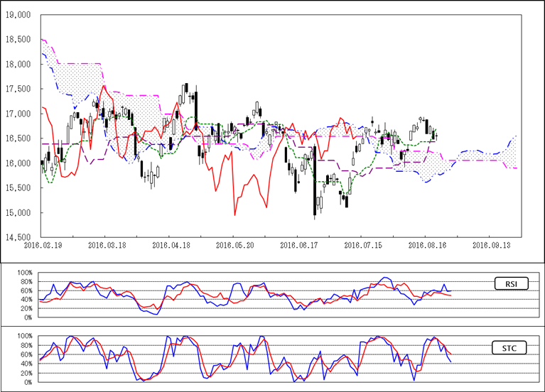Click the STC legend label box
Image resolution: width=545 pixels, height=392 pixels.
point(509,348)
